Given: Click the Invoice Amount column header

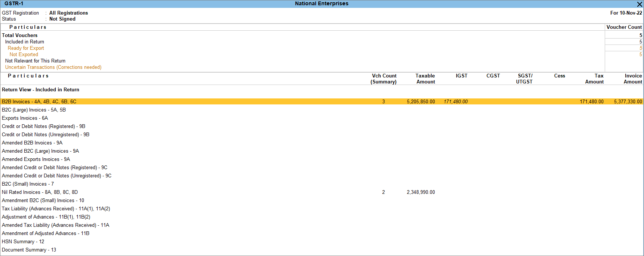Looking at the screenshot, I should pyautogui.click(x=633, y=79).
